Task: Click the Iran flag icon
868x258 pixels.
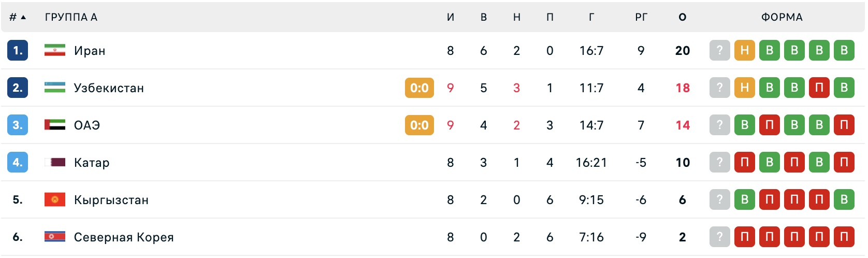Action: click(55, 50)
